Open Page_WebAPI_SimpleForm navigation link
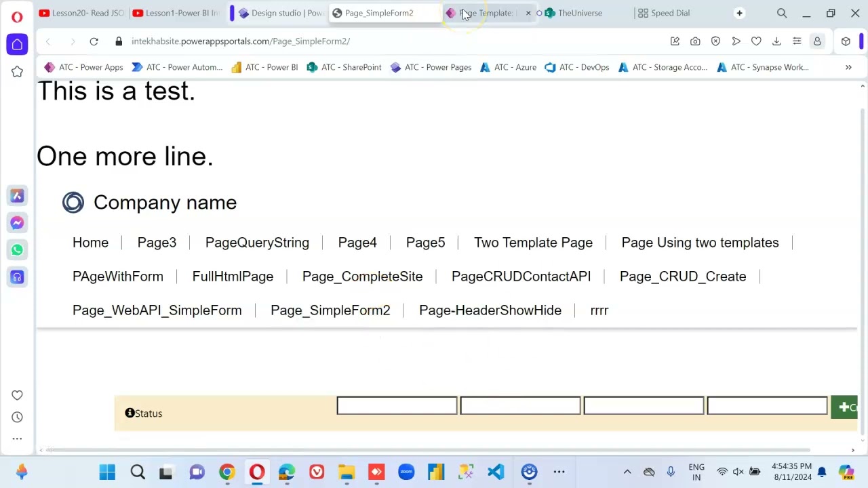The width and height of the screenshot is (868, 488). click(157, 310)
